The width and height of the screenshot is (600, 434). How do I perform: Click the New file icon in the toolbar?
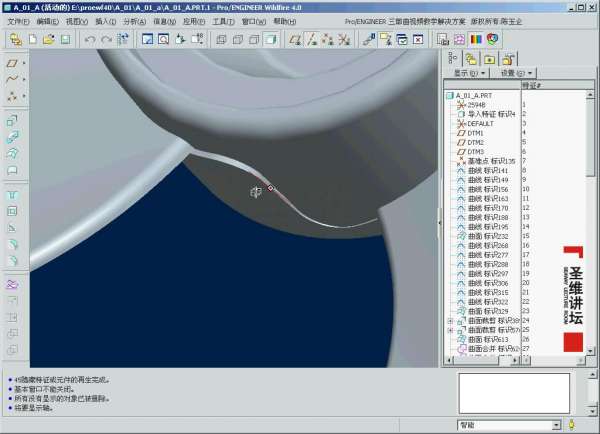[x=33, y=39]
